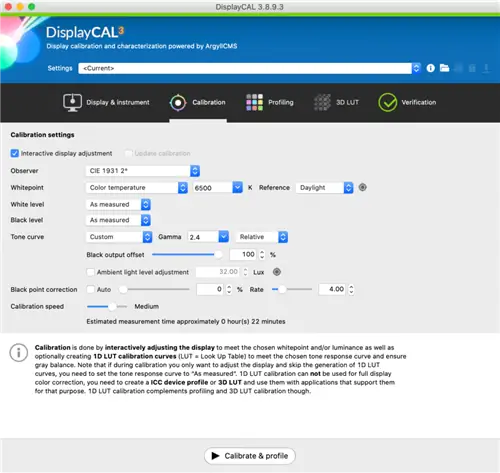Expand the 6500 K temperature combo box
The width and height of the screenshot is (500, 473).
237,188
